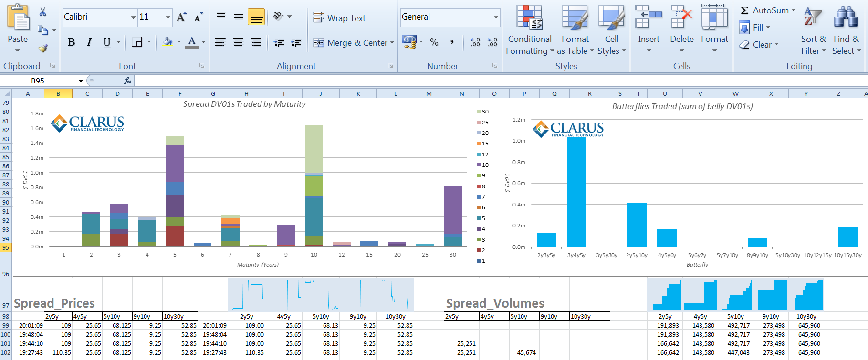
Task: Click the Cut scissors icon
Action: click(x=43, y=12)
